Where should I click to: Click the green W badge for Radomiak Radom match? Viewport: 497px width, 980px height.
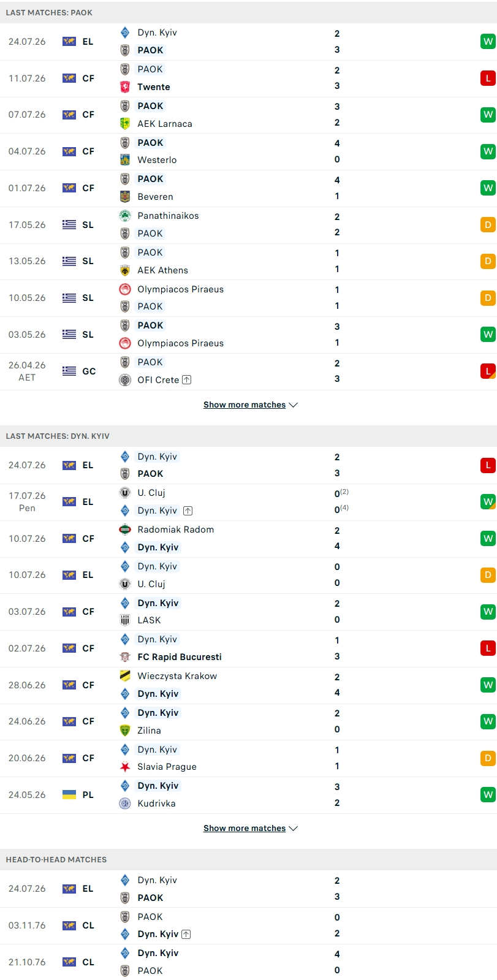pos(488,539)
